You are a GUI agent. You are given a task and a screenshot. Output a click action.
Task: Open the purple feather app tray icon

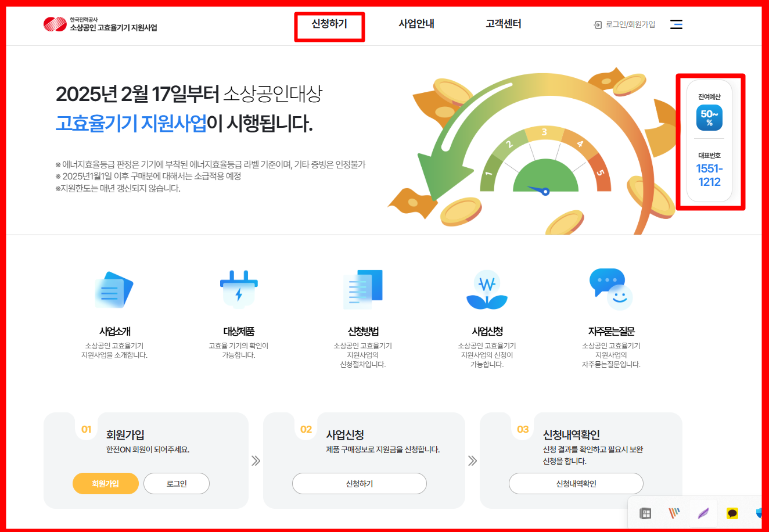click(703, 513)
